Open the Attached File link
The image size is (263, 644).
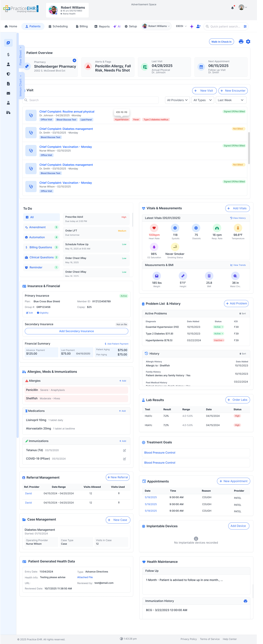tap(85, 577)
